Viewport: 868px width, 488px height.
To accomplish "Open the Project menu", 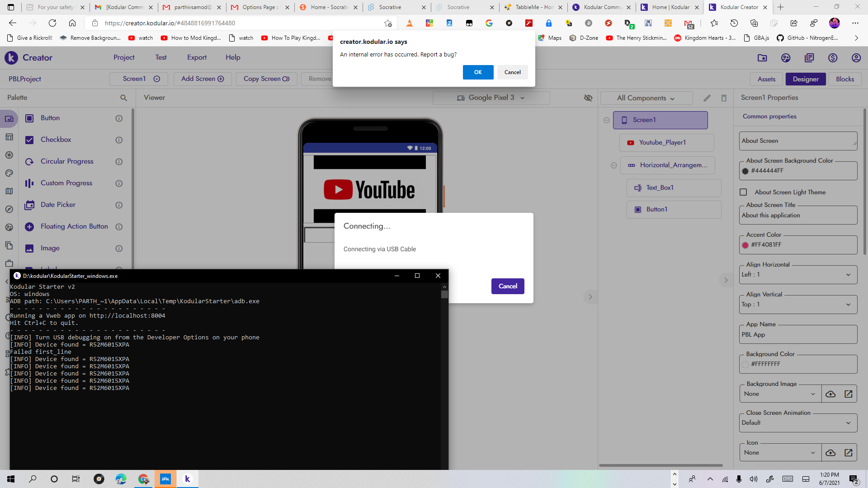I will (124, 57).
